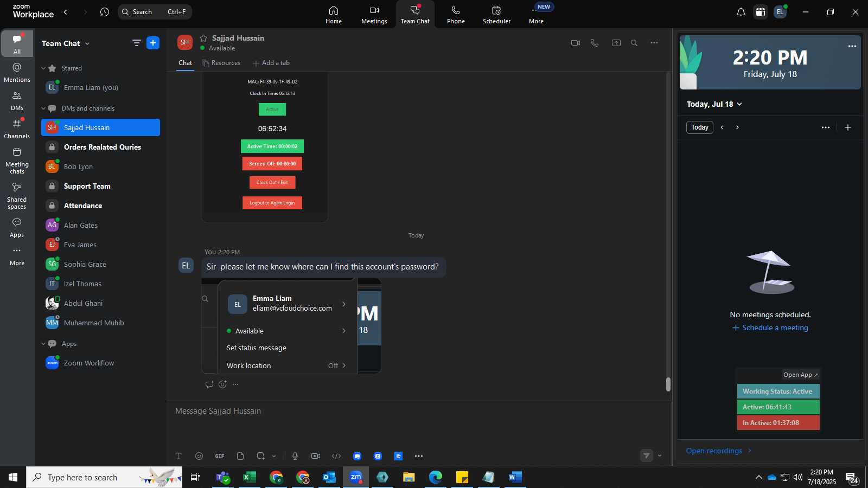Create new chat with plus button
Viewport: 868px width, 488px height.
(x=153, y=43)
